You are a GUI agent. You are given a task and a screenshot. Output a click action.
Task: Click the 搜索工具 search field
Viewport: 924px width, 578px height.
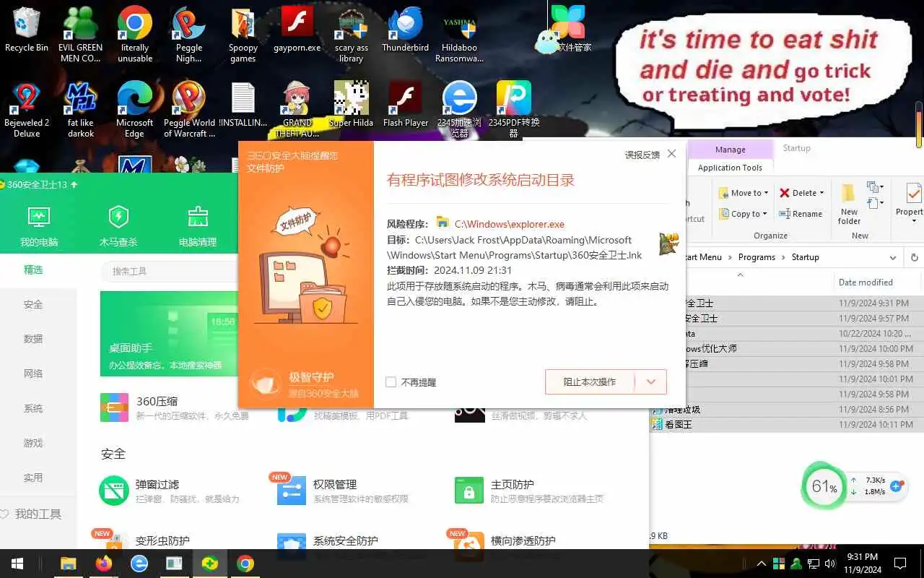pyautogui.click(x=170, y=271)
